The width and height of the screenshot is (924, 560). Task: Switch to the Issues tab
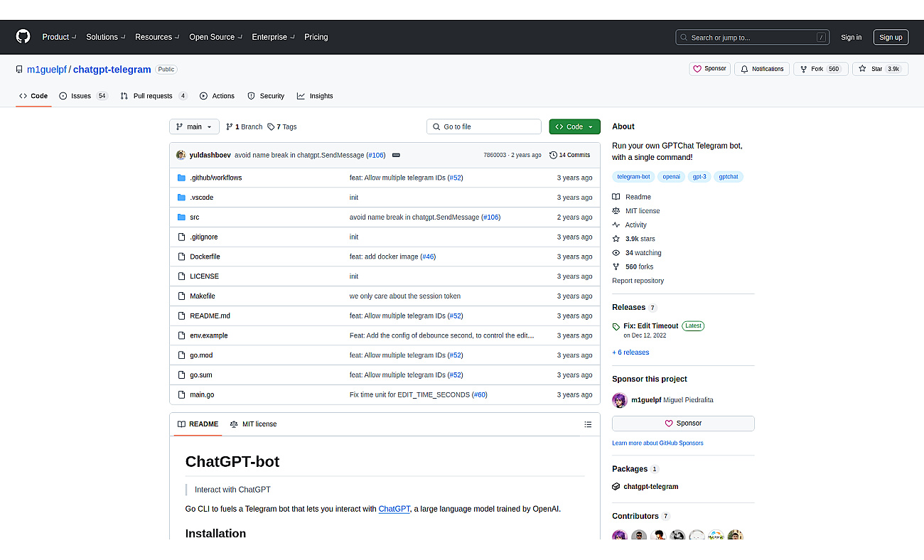click(83, 96)
